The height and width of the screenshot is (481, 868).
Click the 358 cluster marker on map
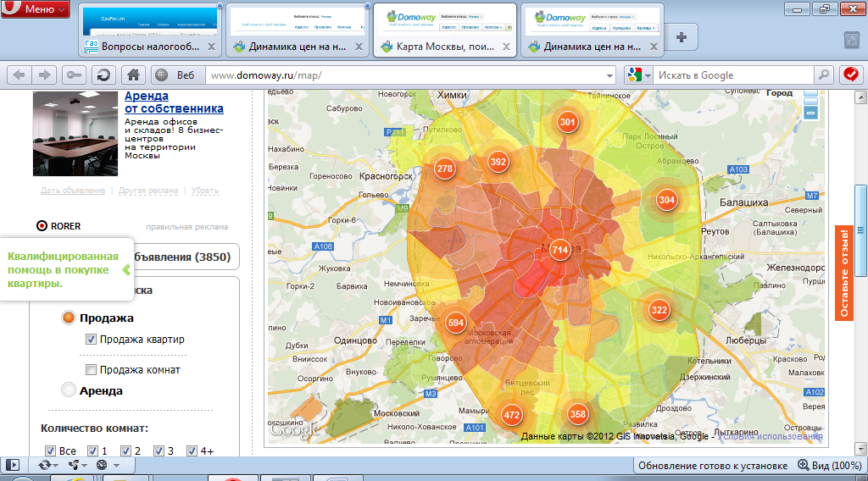[x=577, y=413]
